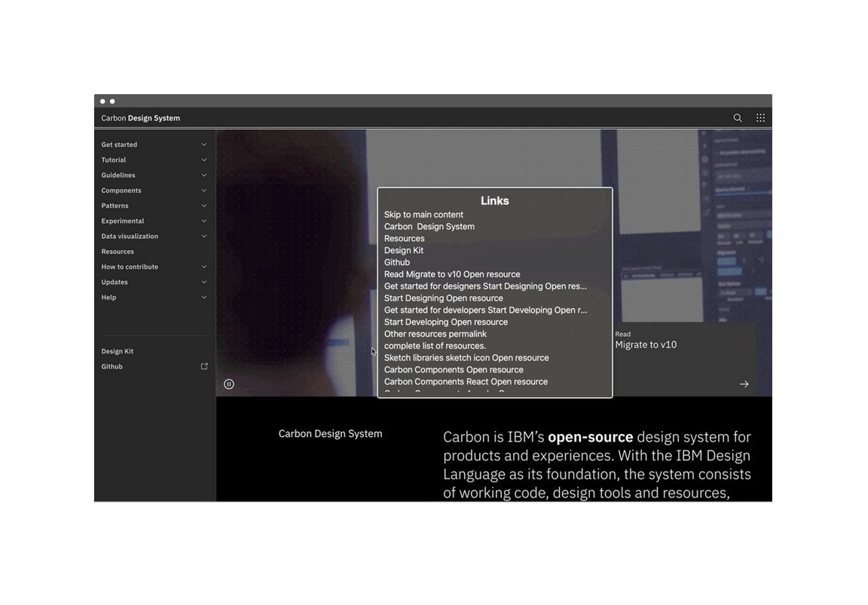Click the external link icon beside Github
Viewport: 868px width, 605px height.
tap(204, 367)
